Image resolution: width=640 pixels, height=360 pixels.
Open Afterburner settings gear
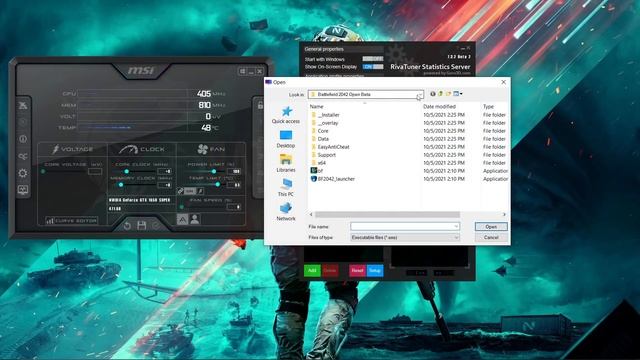point(23,173)
